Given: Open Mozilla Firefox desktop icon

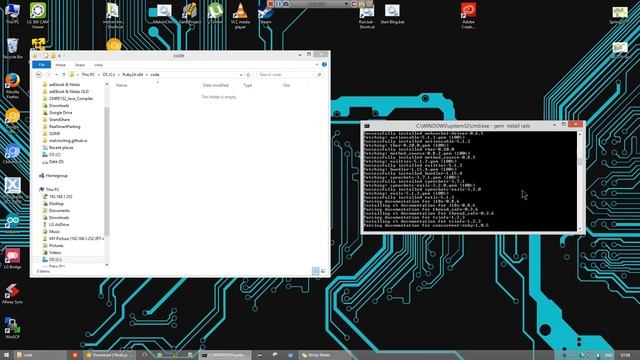Looking at the screenshot, I should [12, 85].
